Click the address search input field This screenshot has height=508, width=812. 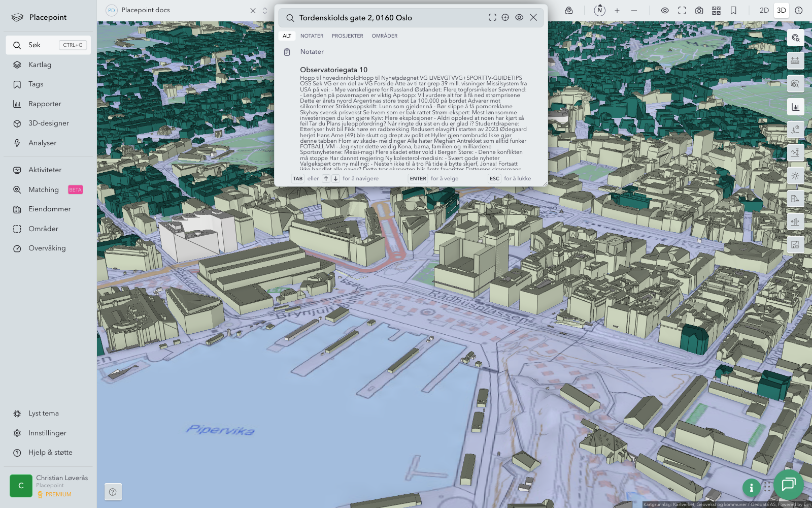tap(391, 18)
